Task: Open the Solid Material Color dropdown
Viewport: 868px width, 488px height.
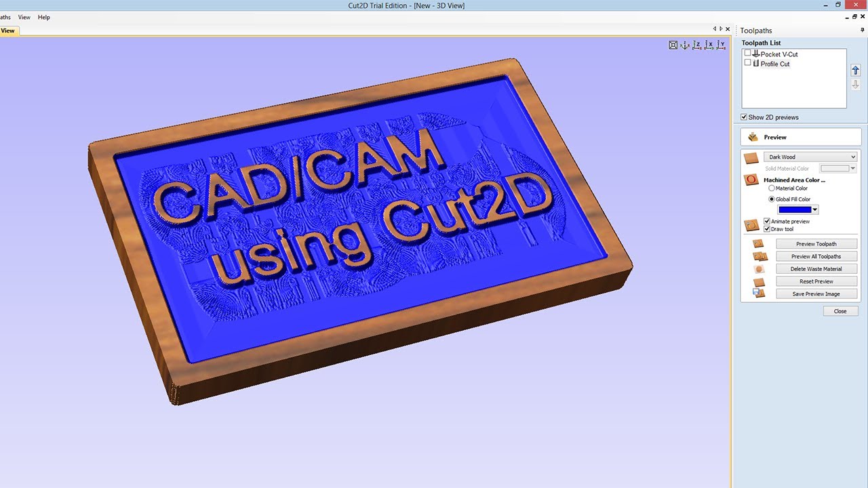Action: point(853,168)
